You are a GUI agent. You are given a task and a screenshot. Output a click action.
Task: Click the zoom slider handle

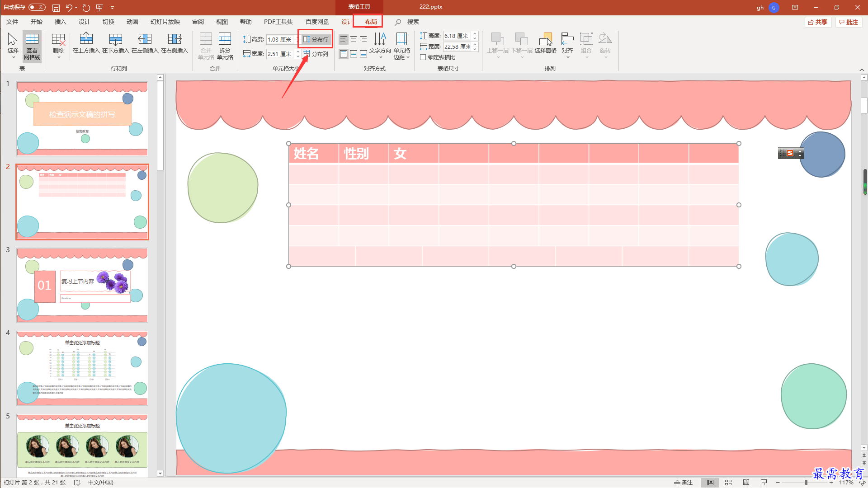click(x=806, y=483)
